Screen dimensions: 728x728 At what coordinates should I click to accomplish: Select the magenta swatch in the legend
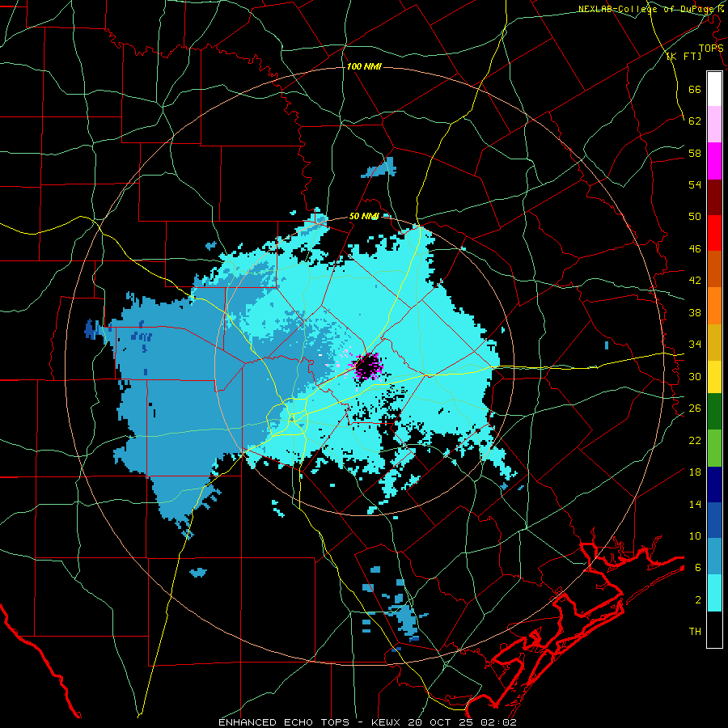[x=714, y=161]
